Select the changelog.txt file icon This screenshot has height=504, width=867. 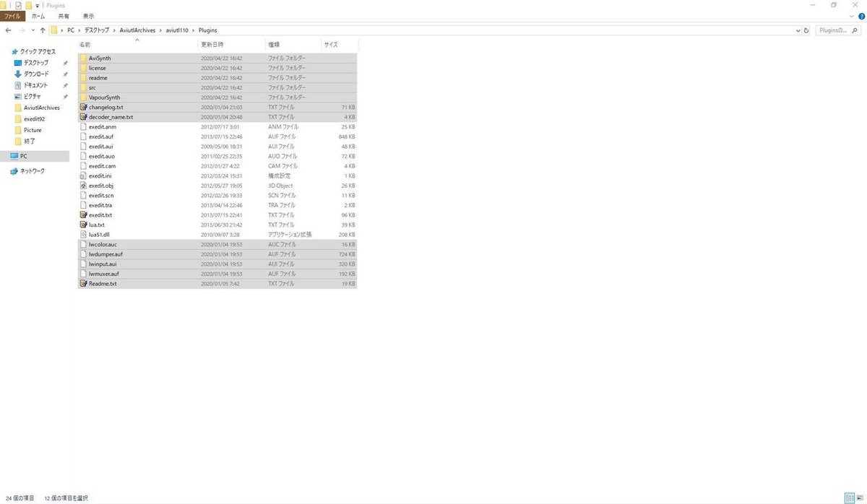coord(83,107)
